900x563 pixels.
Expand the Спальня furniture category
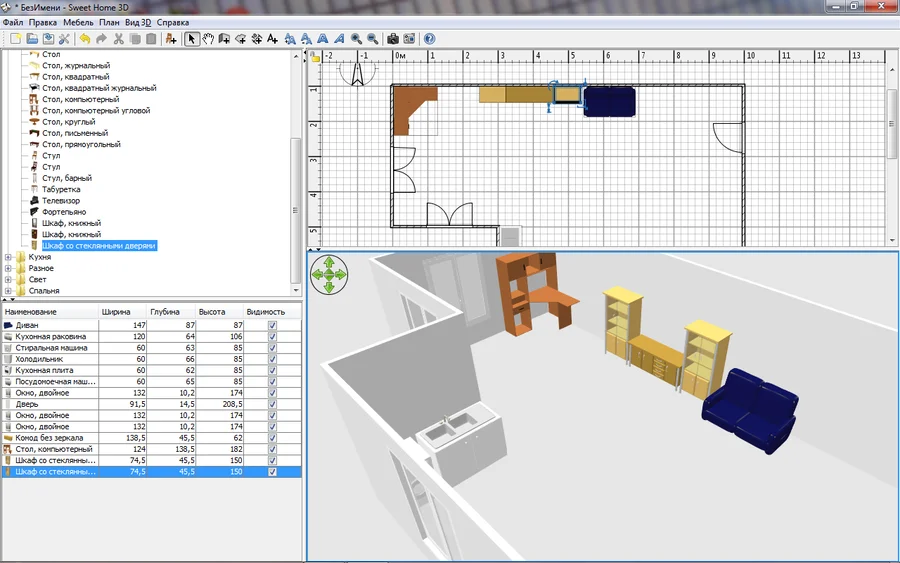click(x=9, y=291)
